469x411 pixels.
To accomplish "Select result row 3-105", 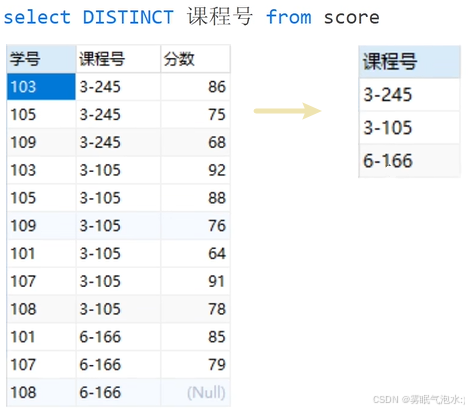I will (x=410, y=128).
